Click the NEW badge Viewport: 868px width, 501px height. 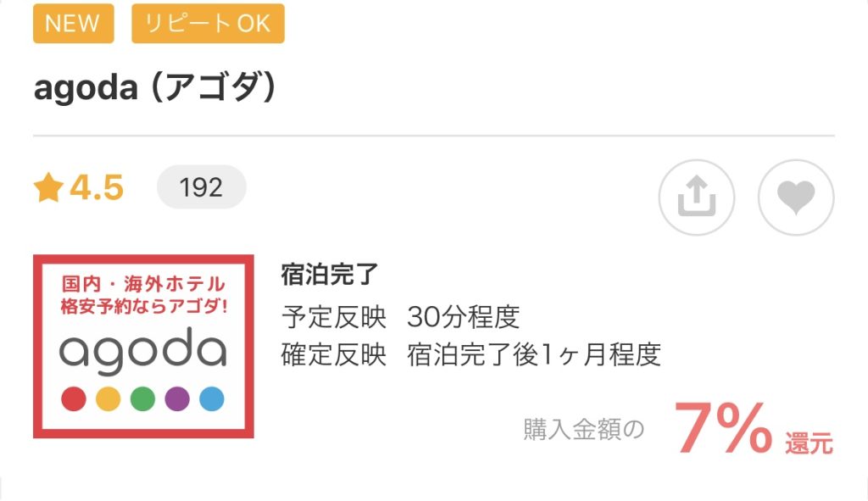click(x=72, y=23)
